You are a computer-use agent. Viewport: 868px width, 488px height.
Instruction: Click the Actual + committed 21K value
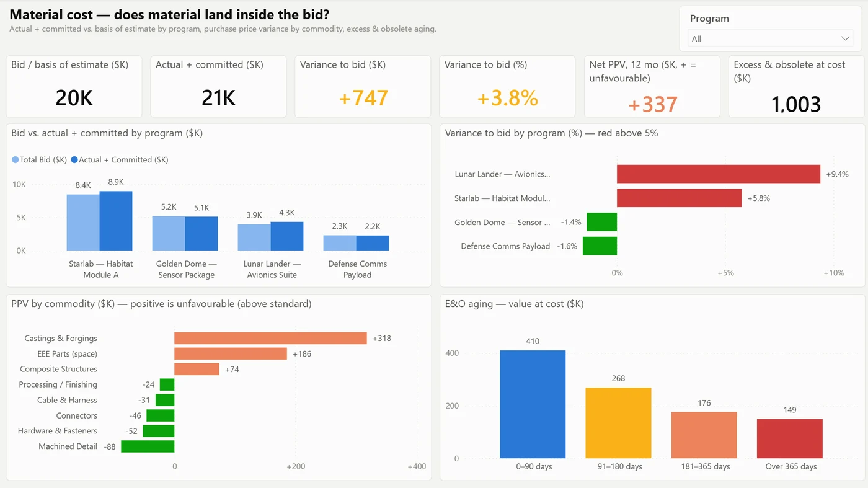(219, 97)
